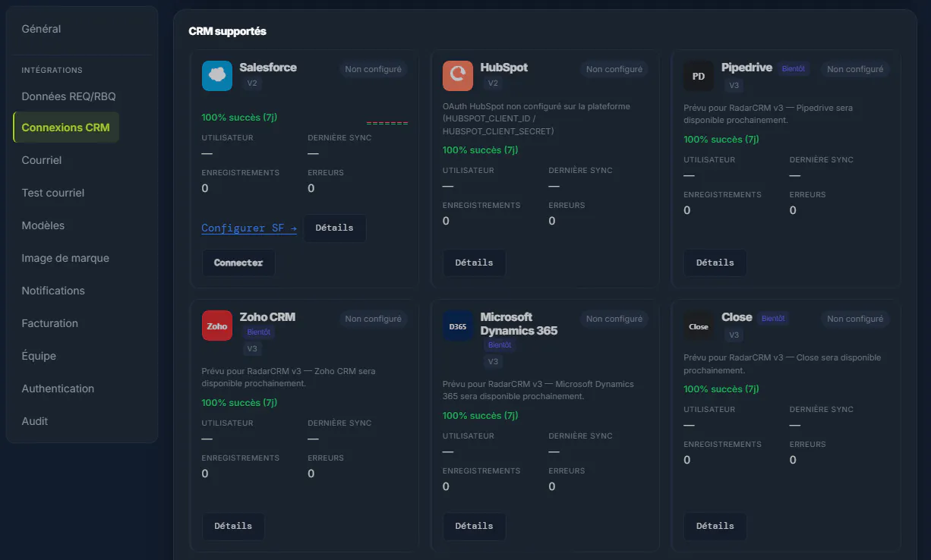Open the Courriel settings page
Image resolution: width=931 pixels, height=560 pixels.
42,160
